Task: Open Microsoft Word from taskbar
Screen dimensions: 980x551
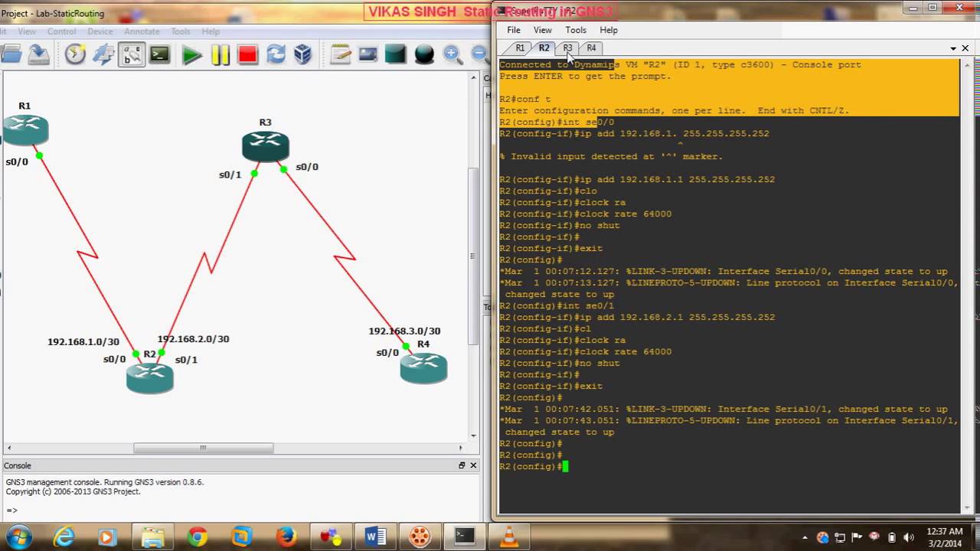Action: coord(375,537)
